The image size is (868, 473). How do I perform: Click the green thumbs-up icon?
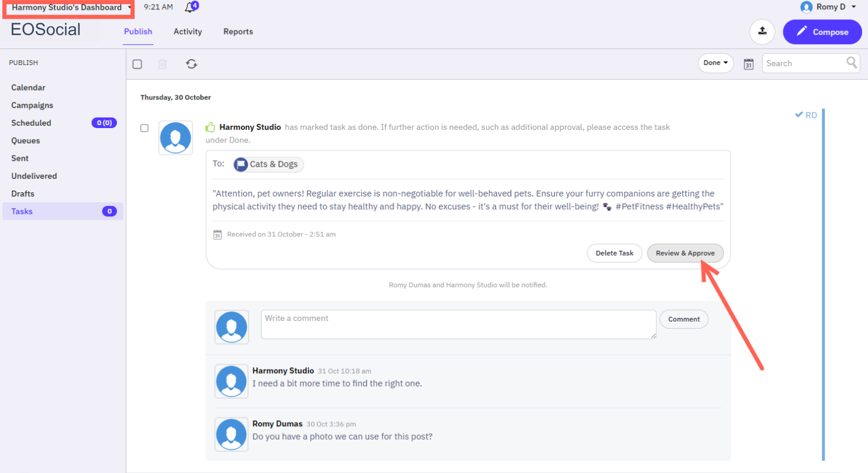[x=211, y=127]
